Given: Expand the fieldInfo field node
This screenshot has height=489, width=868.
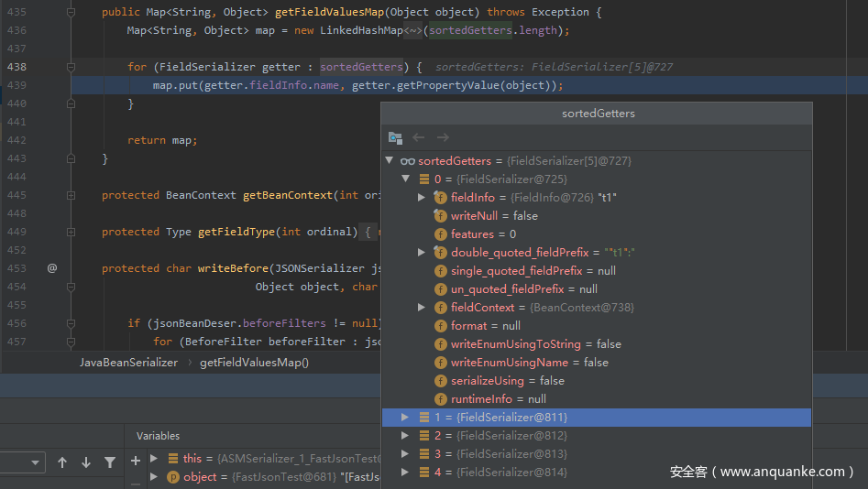Looking at the screenshot, I should pos(421,198).
